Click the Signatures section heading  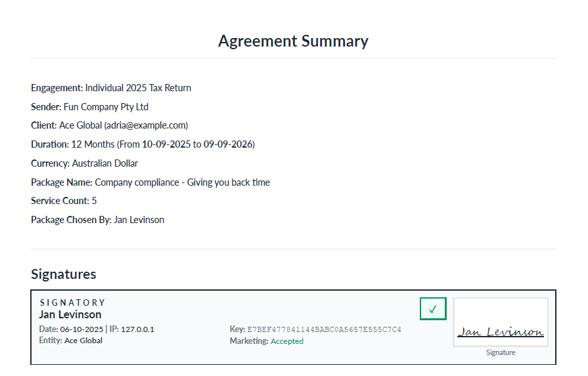click(64, 274)
